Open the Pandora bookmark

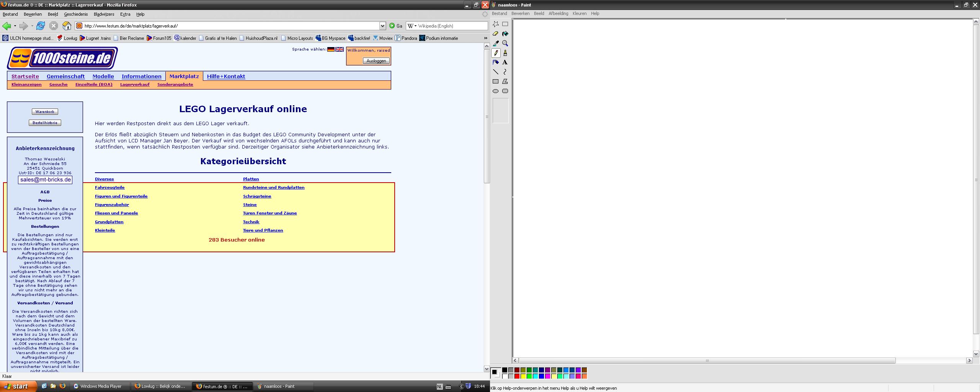406,38
